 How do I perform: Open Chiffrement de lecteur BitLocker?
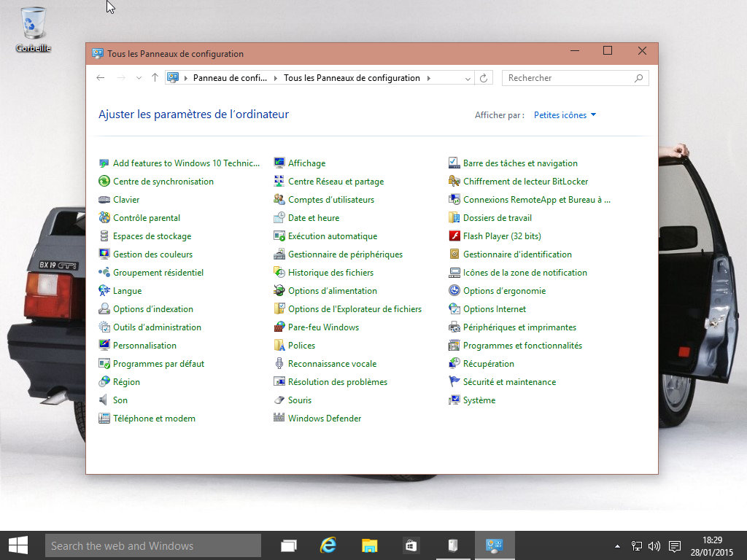coord(523,181)
